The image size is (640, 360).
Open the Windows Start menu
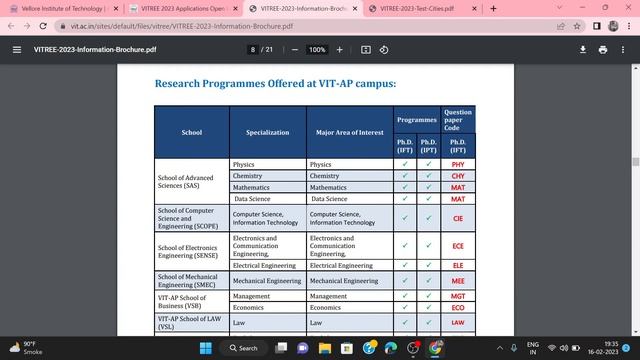(x=206, y=348)
